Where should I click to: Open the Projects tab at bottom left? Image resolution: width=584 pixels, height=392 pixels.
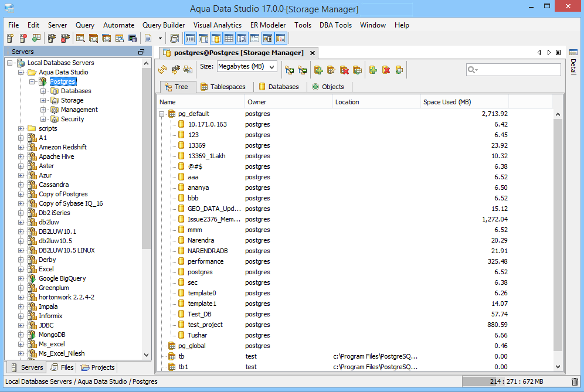tap(97, 367)
